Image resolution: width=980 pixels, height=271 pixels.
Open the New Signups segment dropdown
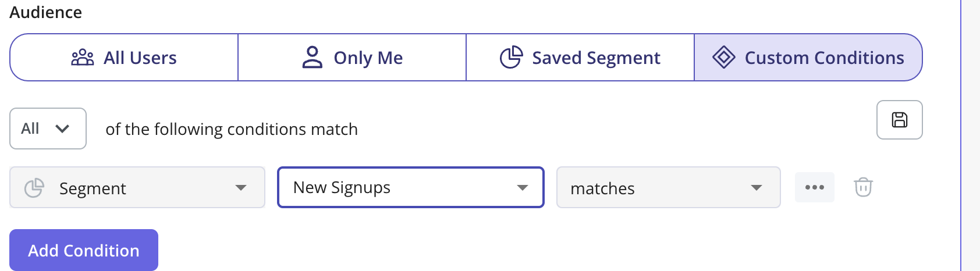point(411,187)
